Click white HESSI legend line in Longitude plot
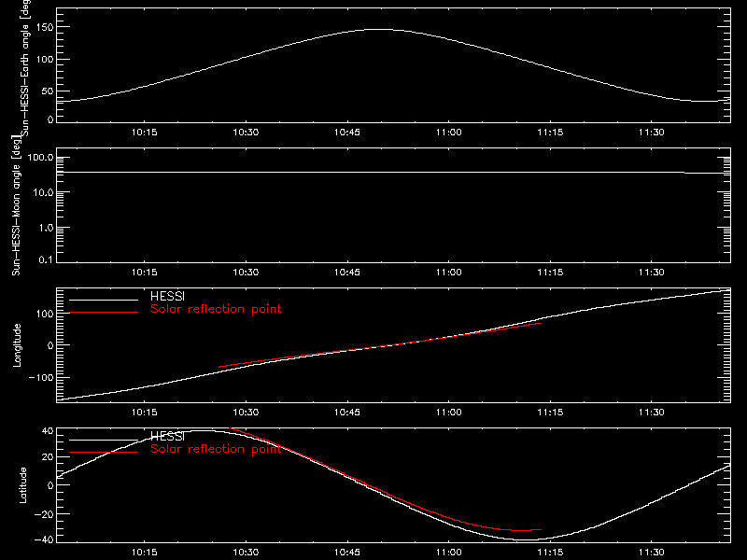The width and height of the screenshot is (747, 560). coord(104,300)
